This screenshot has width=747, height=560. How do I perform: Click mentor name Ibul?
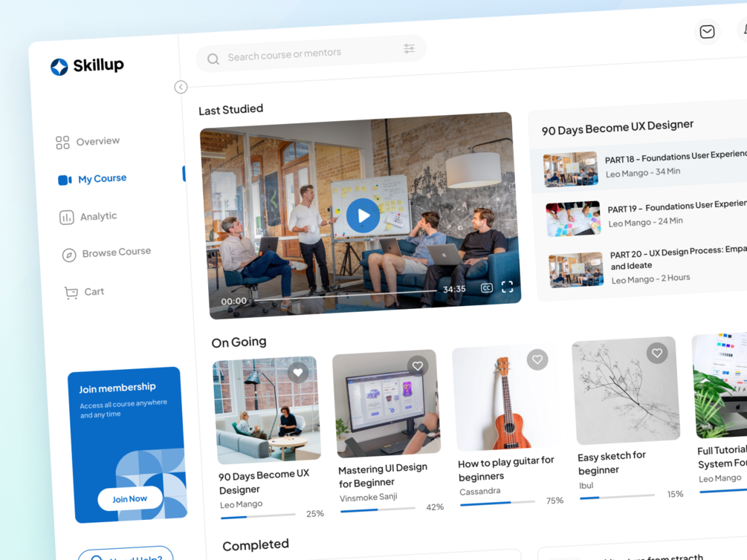pyautogui.click(x=586, y=486)
